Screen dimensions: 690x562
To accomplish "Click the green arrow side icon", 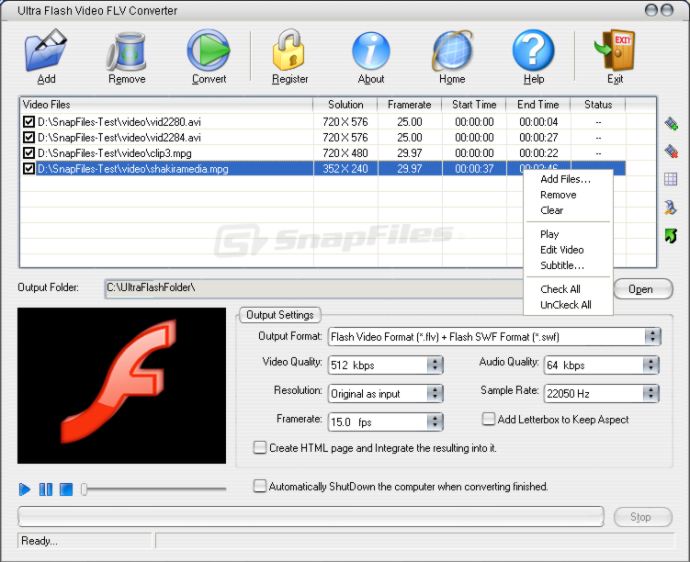I will (x=671, y=236).
